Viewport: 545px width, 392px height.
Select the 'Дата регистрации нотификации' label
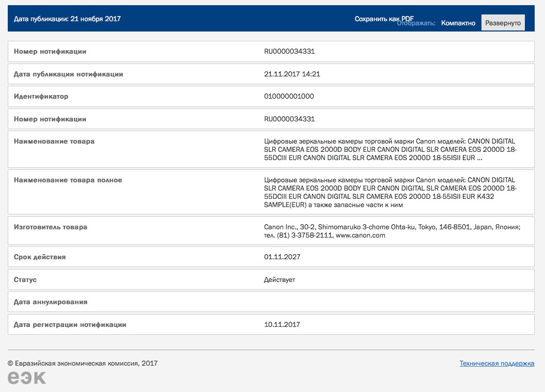coord(70,324)
